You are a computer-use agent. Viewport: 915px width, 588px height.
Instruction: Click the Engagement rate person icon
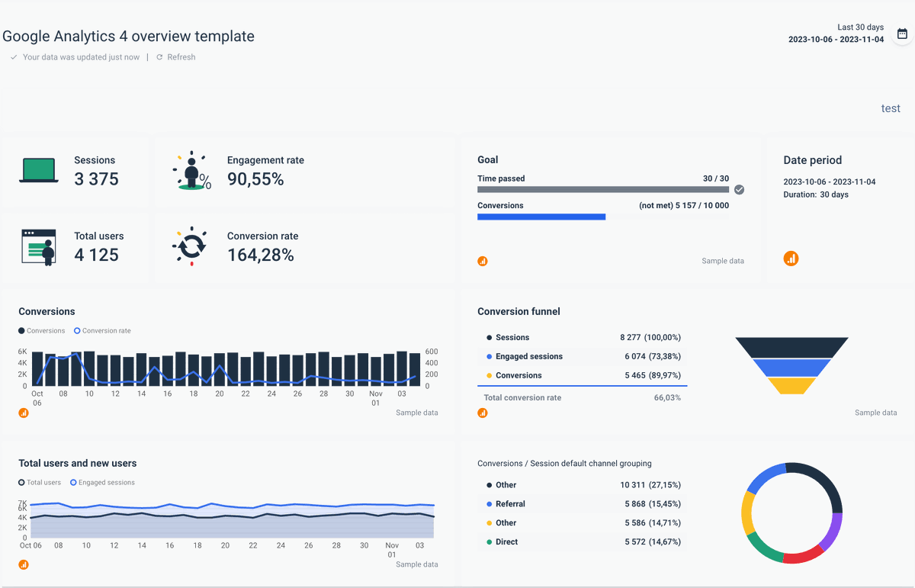(191, 171)
